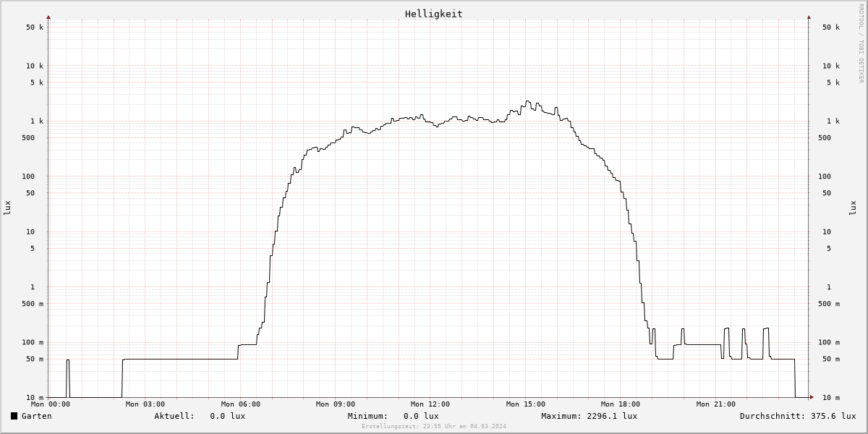
Task: Click the 'Durchschnitt: 375.6 lux' value
Action: (x=798, y=416)
